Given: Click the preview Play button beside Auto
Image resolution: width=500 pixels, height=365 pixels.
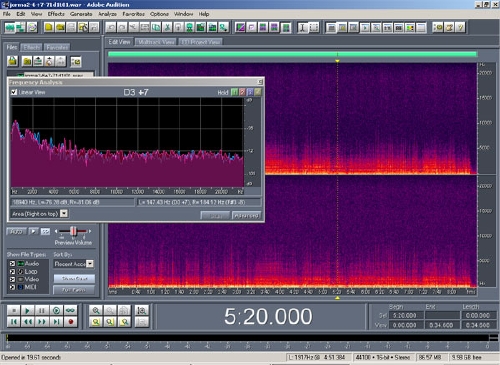Looking at the screenshot, I should 33,231.
